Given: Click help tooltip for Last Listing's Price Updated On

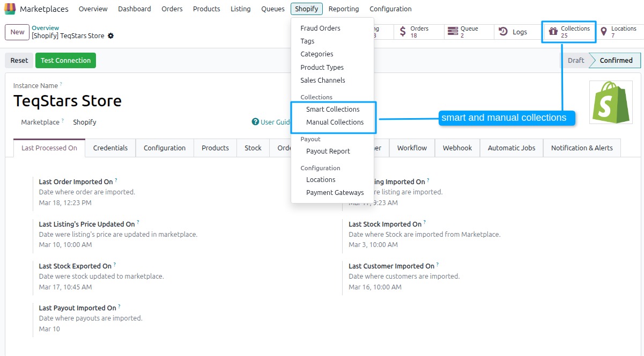Looking at the screenshot, I should (x=138, y=222).
